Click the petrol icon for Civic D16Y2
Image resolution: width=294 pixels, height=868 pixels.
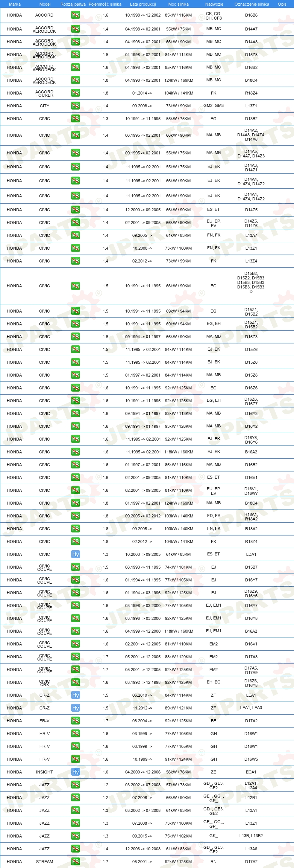[x=75, y=426]
